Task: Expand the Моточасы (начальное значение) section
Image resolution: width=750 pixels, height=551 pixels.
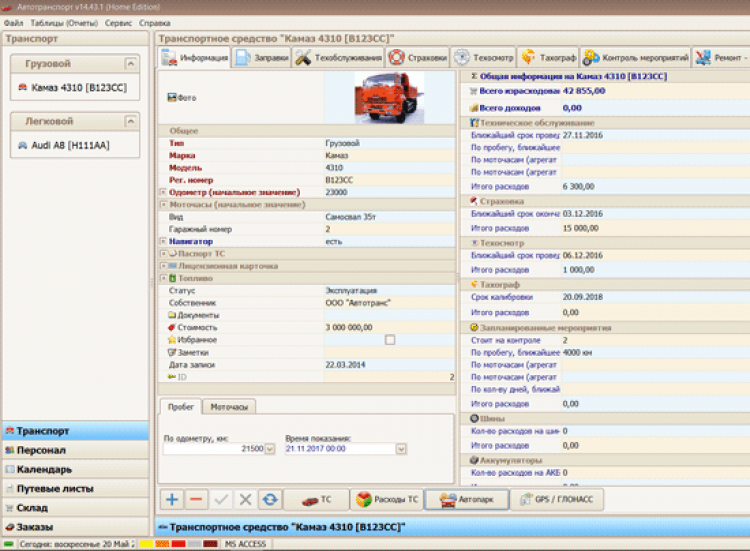Action: click(x=163, y=205)
